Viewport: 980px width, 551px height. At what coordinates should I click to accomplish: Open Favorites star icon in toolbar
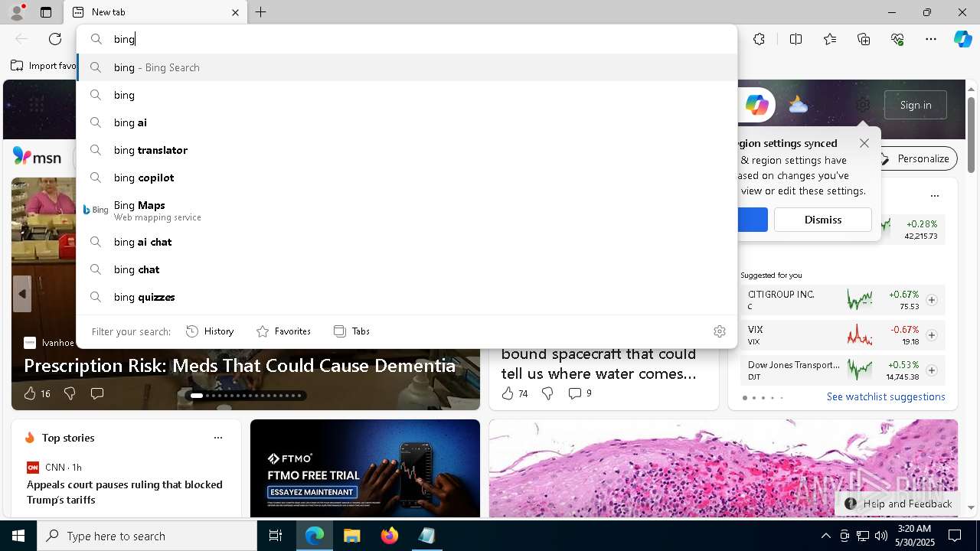pos(830,39)
